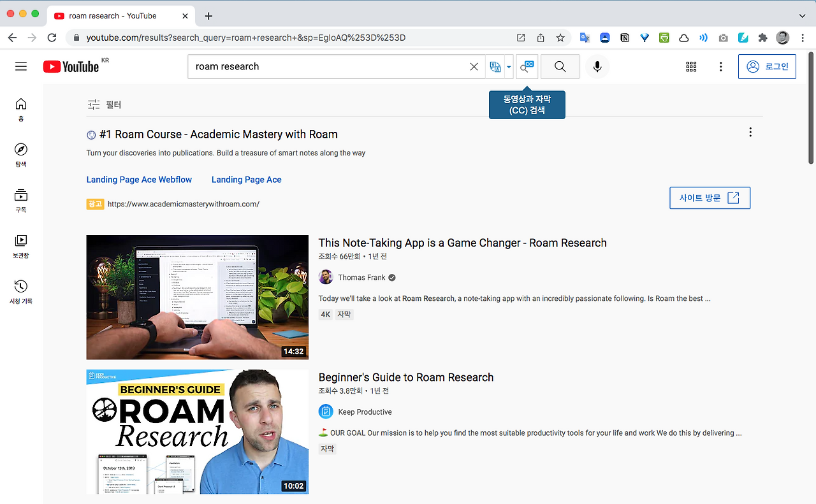816x504 pixels.
Task: Close the 'roam research - YouTube' tab
Action: click(184, 16)
